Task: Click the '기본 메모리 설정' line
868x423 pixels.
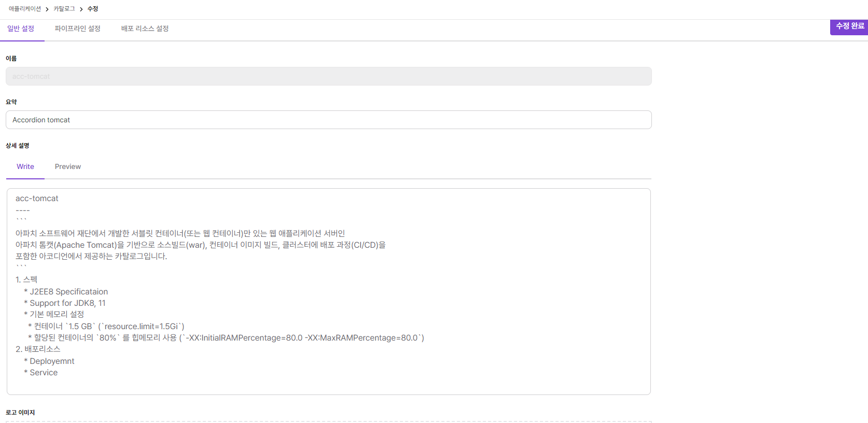Action: (x=54, y=315)
